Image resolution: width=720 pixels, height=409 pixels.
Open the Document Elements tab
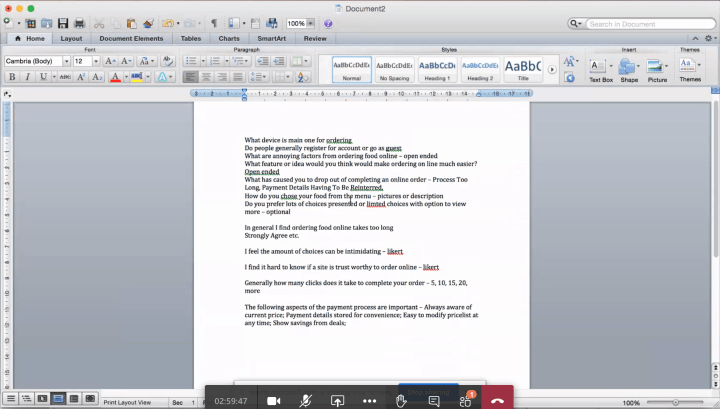tap(130, 38)
